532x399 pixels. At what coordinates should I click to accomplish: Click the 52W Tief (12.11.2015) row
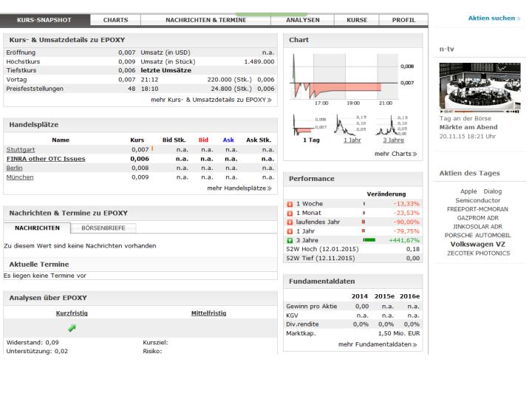[353, 258]
